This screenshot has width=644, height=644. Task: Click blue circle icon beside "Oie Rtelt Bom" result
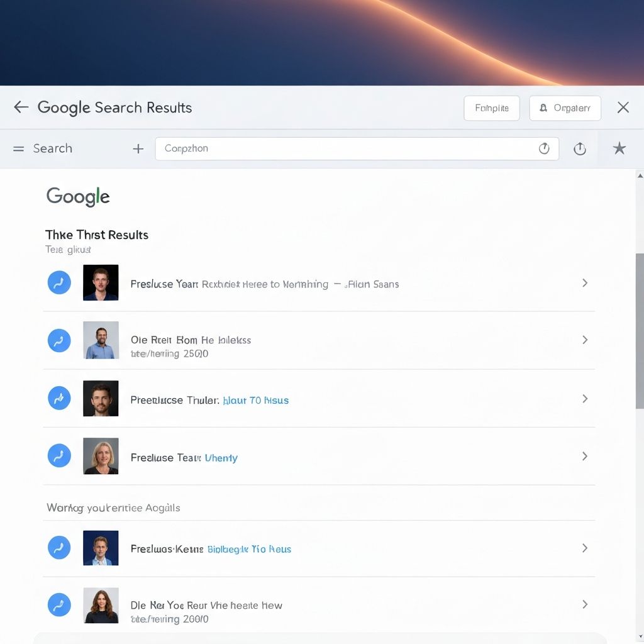coord(59,340)
